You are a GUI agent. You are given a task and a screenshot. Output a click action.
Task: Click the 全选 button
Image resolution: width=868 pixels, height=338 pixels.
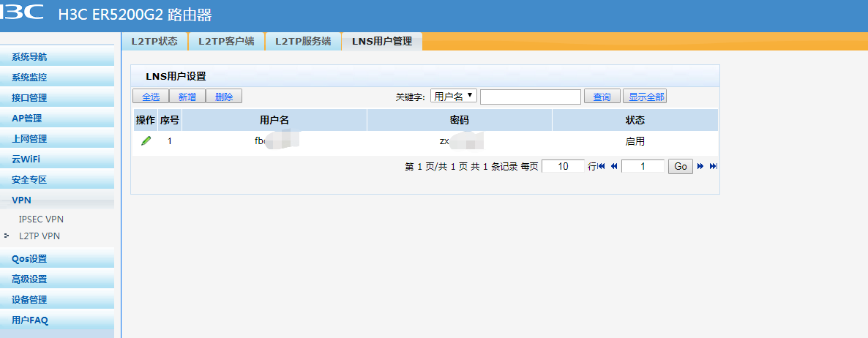coord(151,97)
